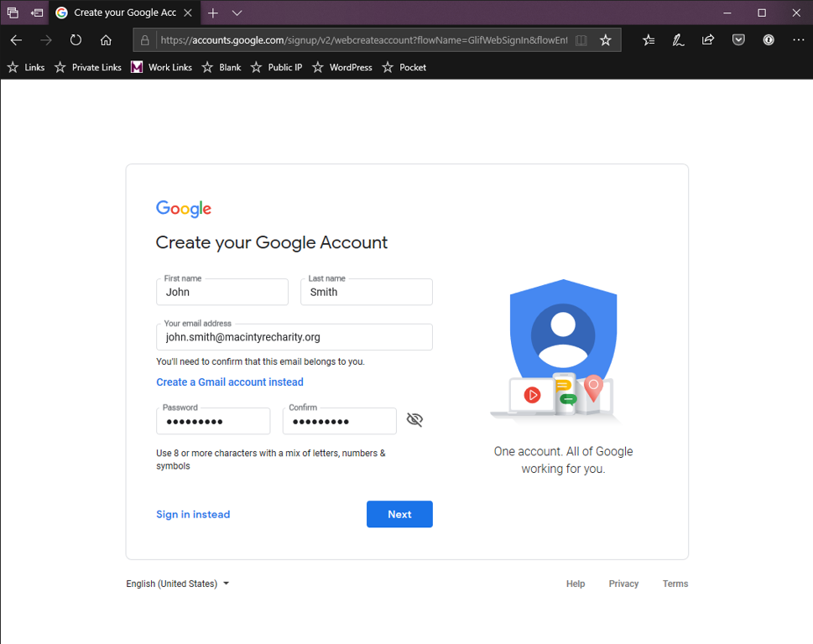The height and width of the screenshot is (644, 813).
Task: Click the First name input field
Action: pyautogui.click(x=221, y=292)
